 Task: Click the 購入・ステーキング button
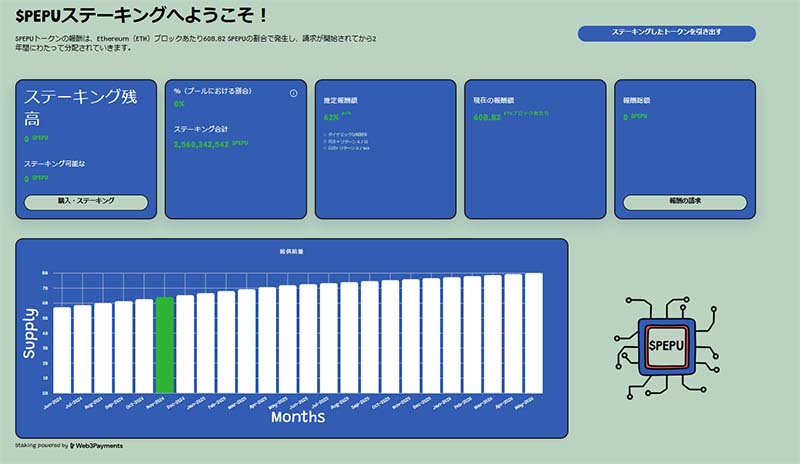pyautogui.click(x=86, y=202)
